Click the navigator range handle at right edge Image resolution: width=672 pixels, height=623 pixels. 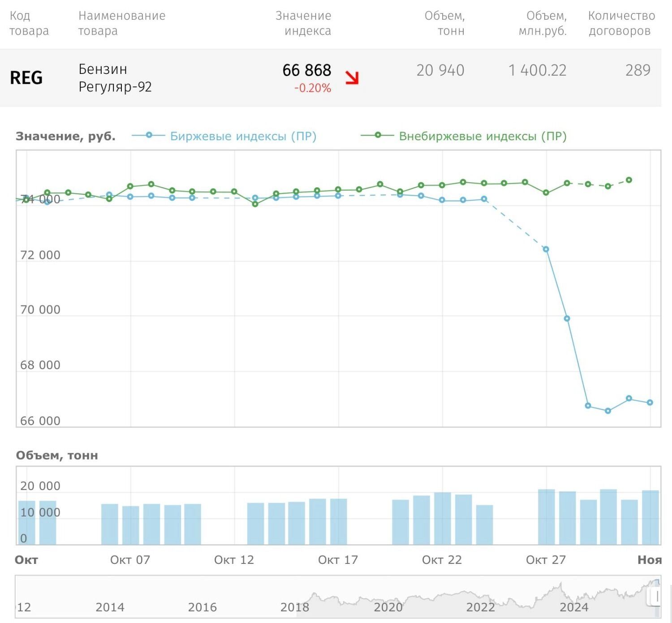point(656,597)
